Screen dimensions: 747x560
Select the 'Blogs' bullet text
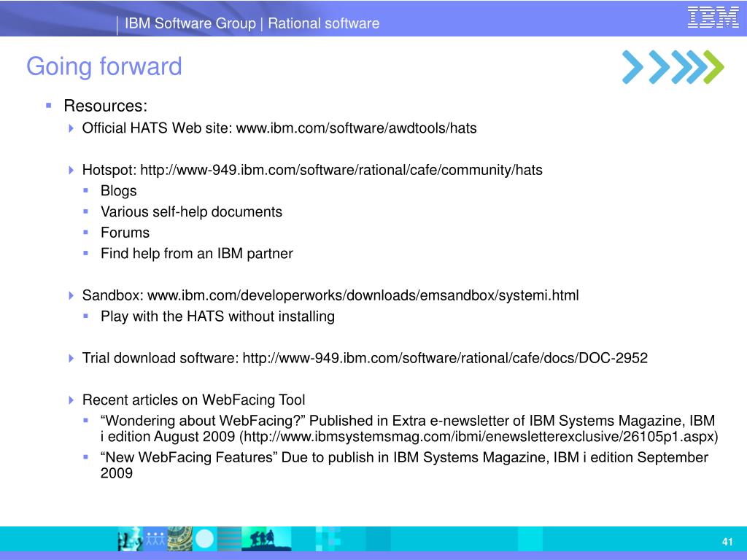[x=119, y=191]
